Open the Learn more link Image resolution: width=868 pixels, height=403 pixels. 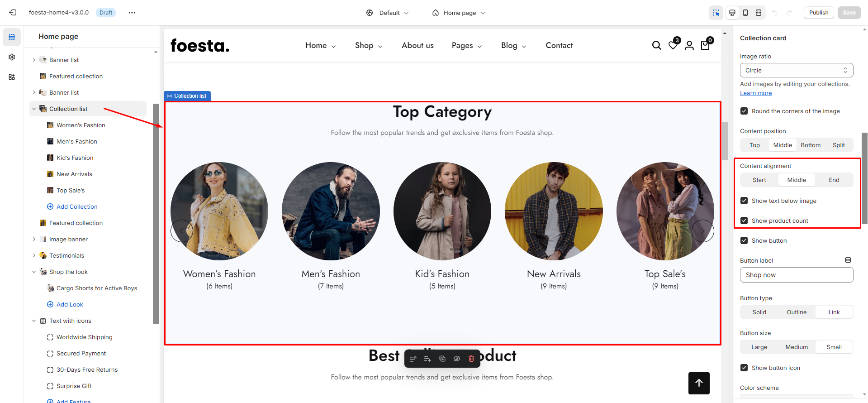(x=755, y=93)
